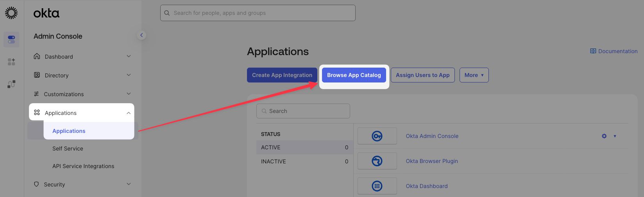Open API Service Integrations submenu item
Image resolution: width=644 pixels, height=197 pixels.
[83, 166]
